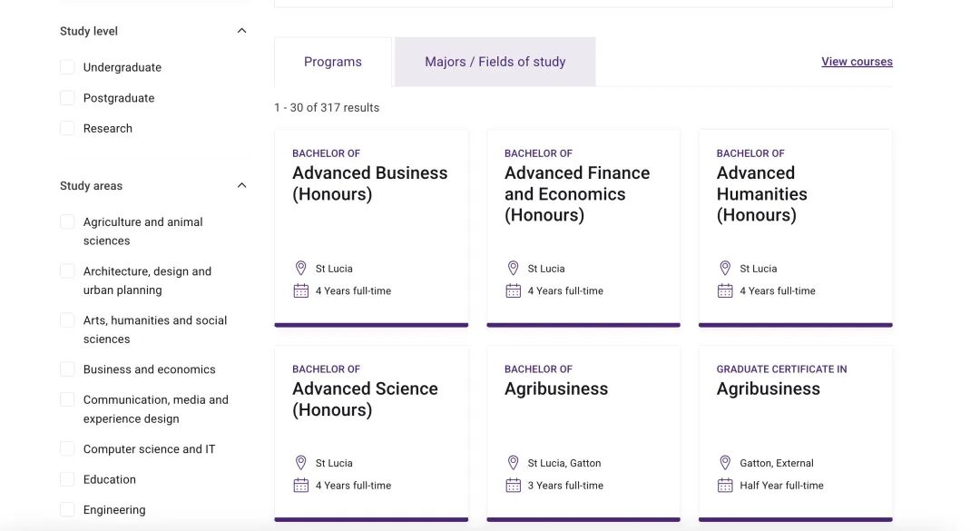Tick the Undergraduate study level checkbox
Screen dimensions: 980x531
tap(67, 67)
